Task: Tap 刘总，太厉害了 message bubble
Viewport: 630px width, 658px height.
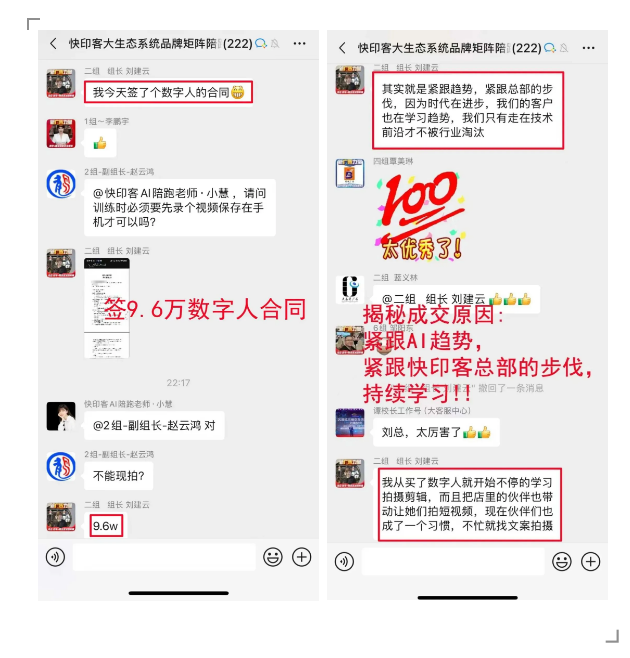Action: pos(436,432)
